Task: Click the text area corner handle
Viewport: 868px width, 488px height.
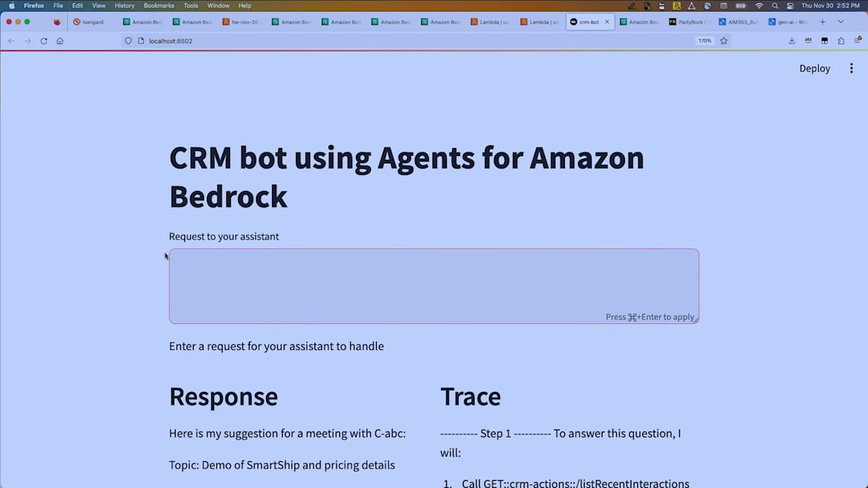Action: click(x=697, y=320)
